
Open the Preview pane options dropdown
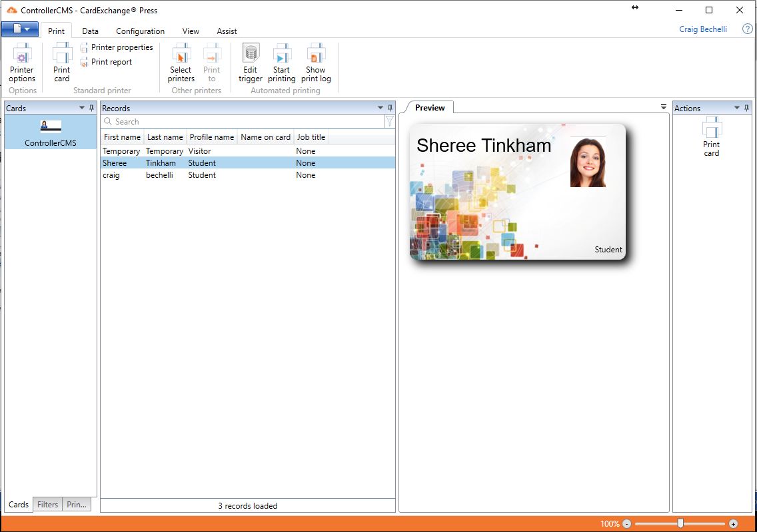(663, 107)
